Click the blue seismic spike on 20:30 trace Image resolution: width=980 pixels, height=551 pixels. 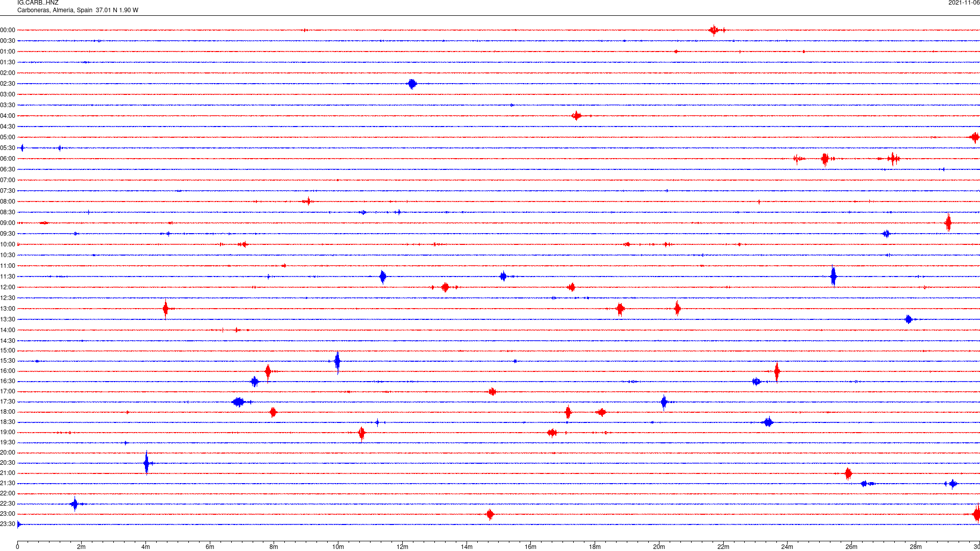146,463
